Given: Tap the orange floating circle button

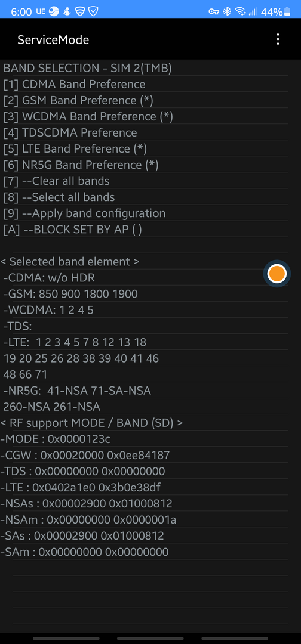Looking at the screenshot, I should 277,274.
